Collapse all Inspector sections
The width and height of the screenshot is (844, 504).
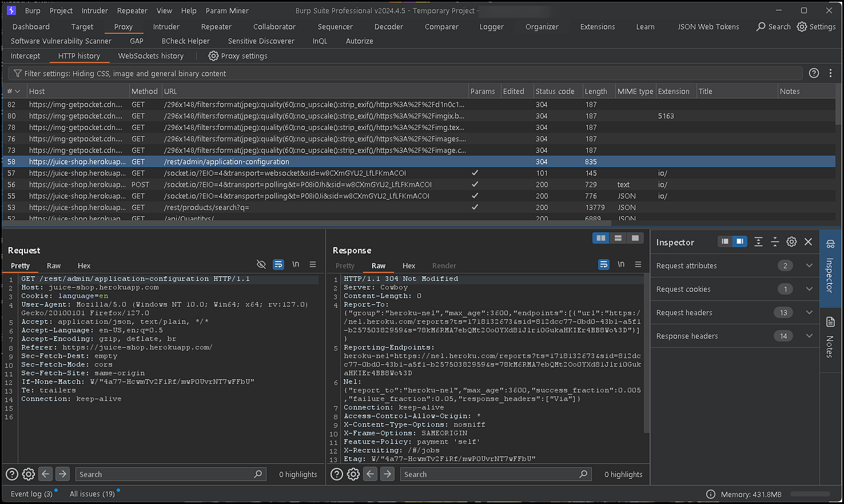[x=775, y=242]
